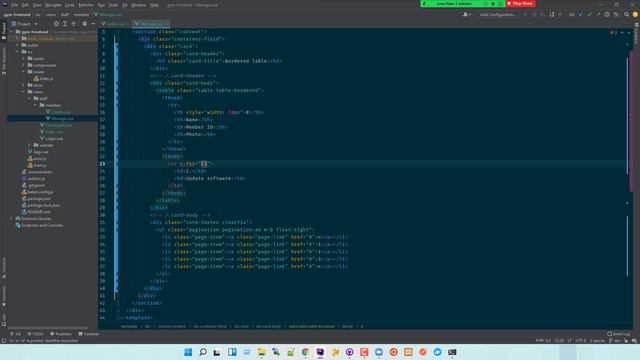
Task: Open the Event Log
Action: pos(618,333)
